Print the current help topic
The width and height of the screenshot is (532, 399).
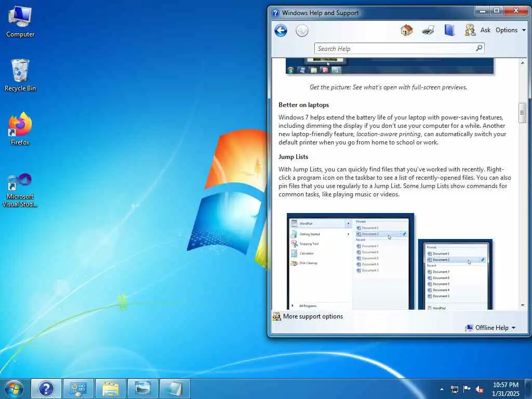(x=428, y=30)
